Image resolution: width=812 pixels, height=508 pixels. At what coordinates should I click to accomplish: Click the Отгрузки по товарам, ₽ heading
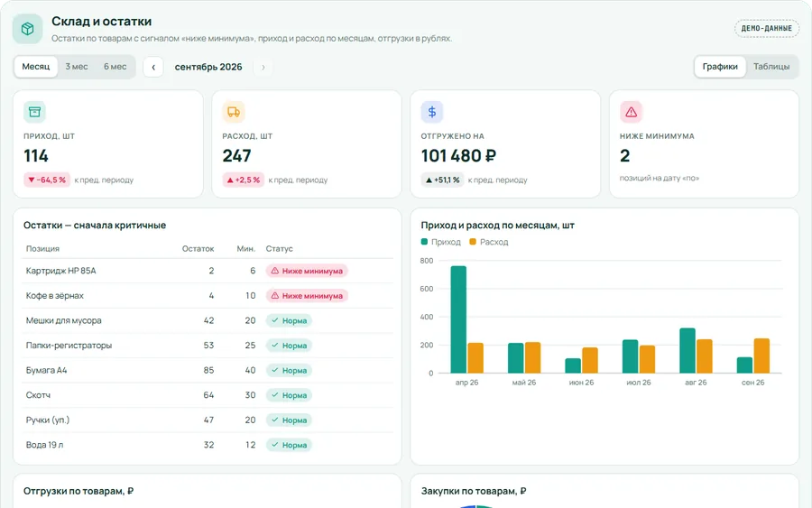[x=78, y=491]
